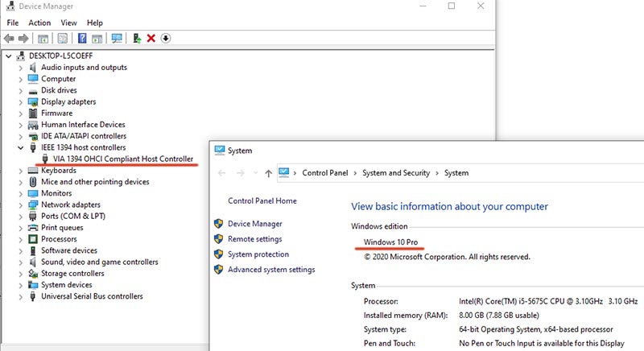
Task: Expand IDE ATA/ATAPI controllers chevron
Action: 21,136
